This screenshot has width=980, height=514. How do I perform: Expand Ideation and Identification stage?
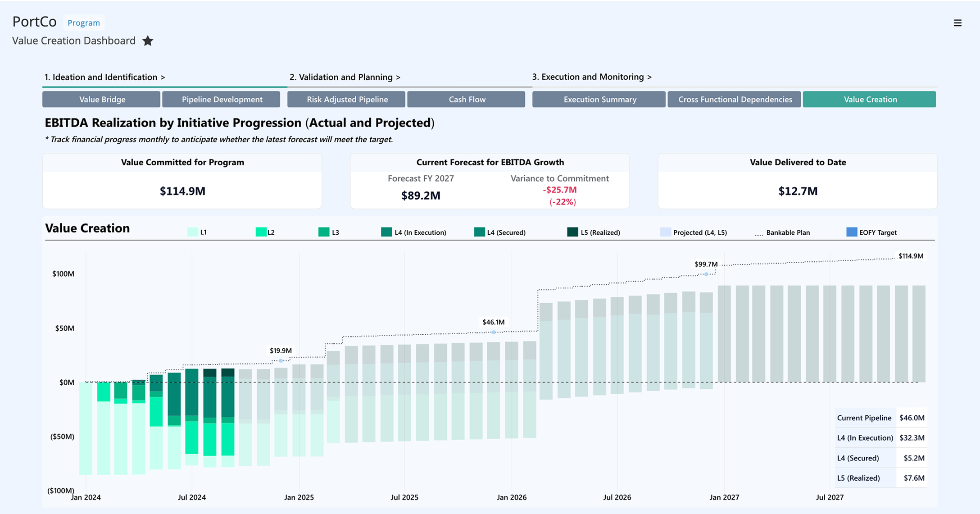click(x=104, y=77)
